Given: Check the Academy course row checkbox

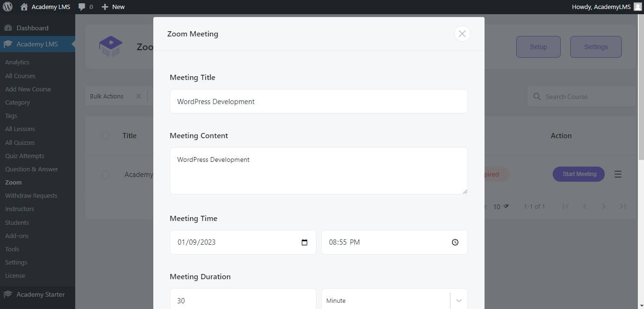Looking at the screenshot, I should click(105, 175).
